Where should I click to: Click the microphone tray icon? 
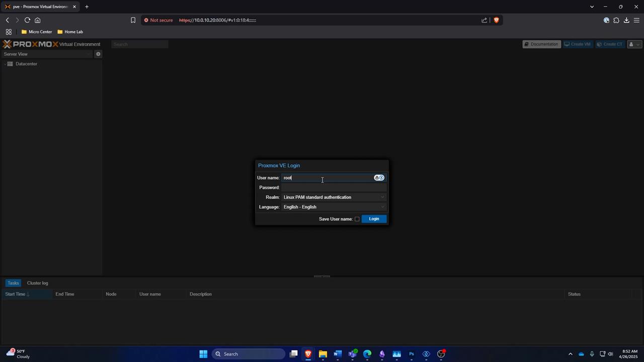tap(592, 354)
